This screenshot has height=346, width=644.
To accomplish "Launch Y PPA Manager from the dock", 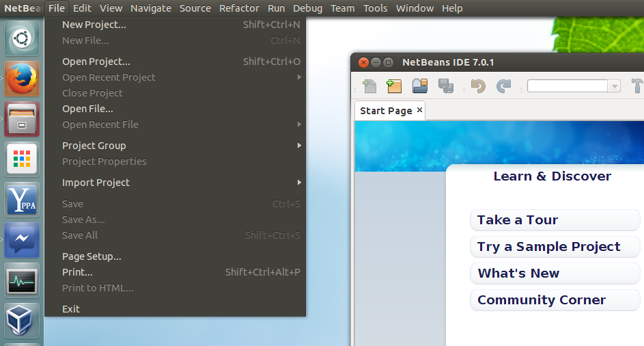I will [x=22, y=200].
